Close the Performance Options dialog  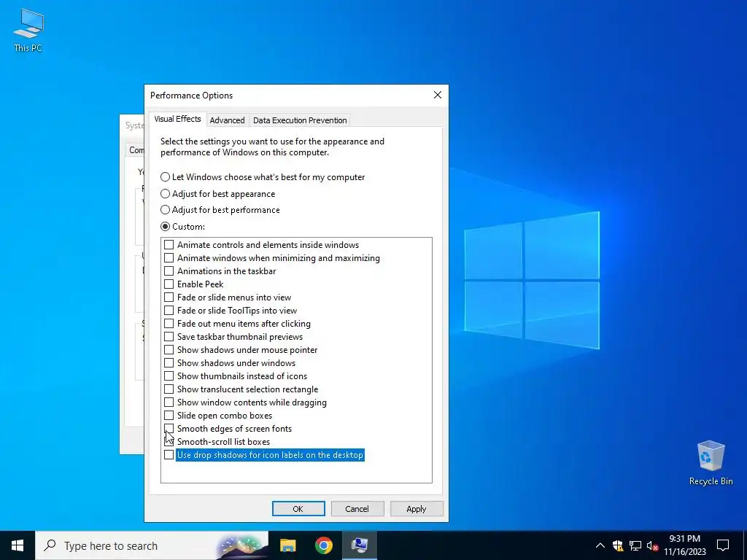click(438, 95)
